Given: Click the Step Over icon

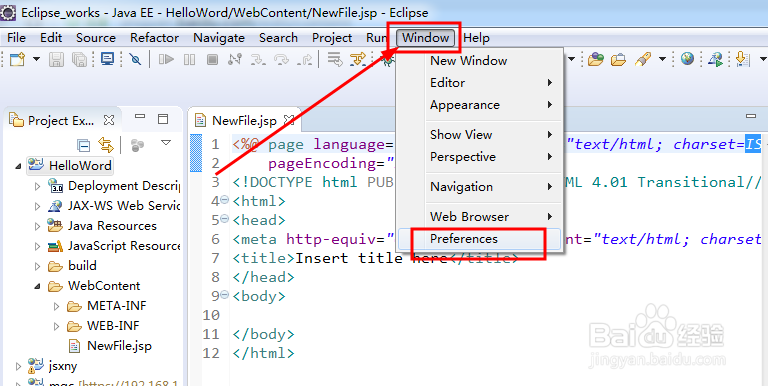Looking at the screenshot, I should coord(282,59).
